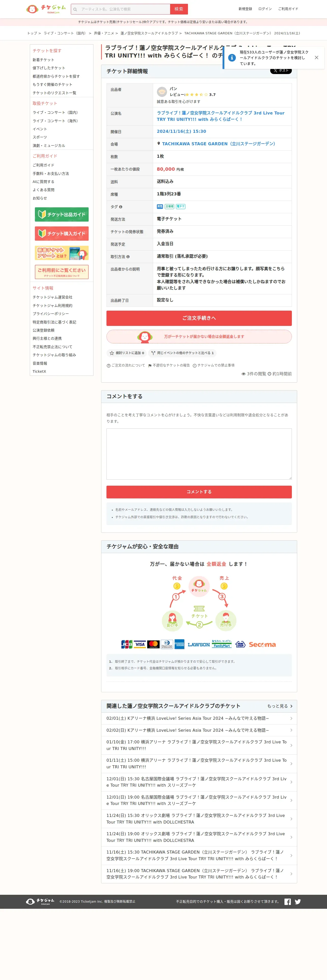Open 11/24(日) 19:00 オリックス劇場 row chevron
Screen dimensions: 327x980
click(x=291, y=837)
